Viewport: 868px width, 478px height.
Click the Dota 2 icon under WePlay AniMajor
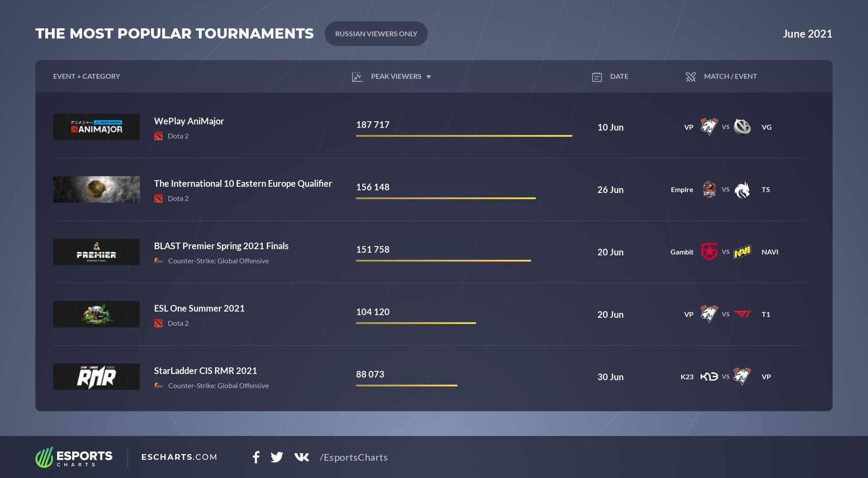(x=159, y=136)
